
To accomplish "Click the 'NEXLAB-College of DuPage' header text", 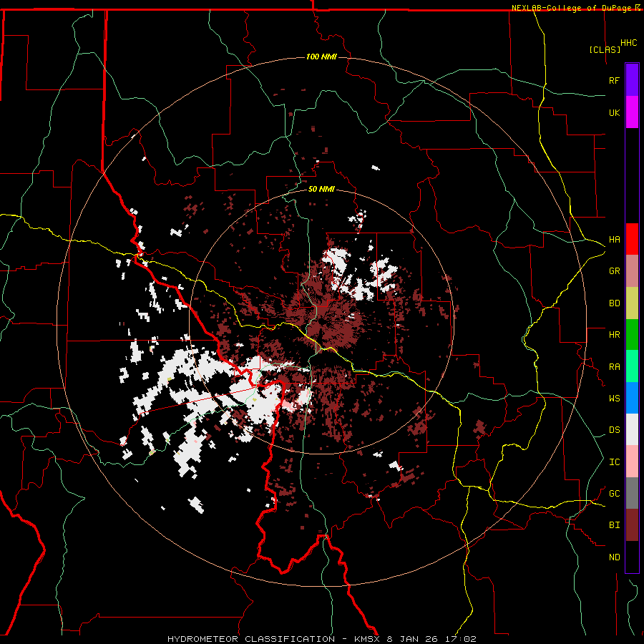I will tap(572, 8).
